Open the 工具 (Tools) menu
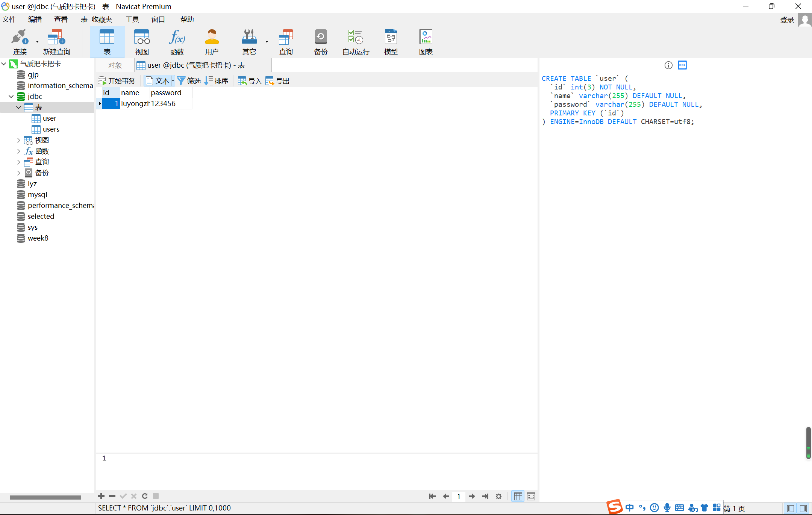Image resolution: width=812 pixels, height=515 pixels. (x=132, y=19)
